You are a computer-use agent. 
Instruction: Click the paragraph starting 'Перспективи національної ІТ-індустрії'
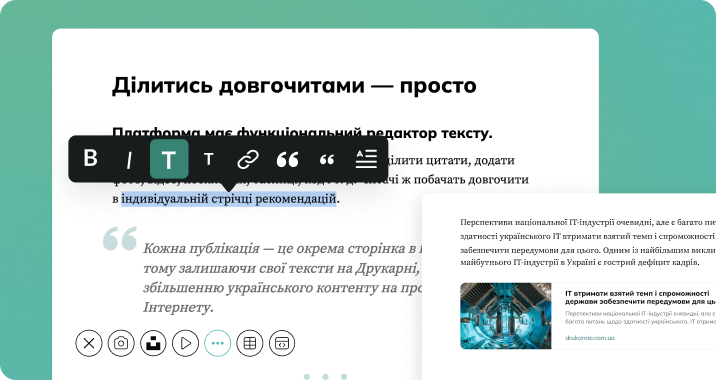588,243
